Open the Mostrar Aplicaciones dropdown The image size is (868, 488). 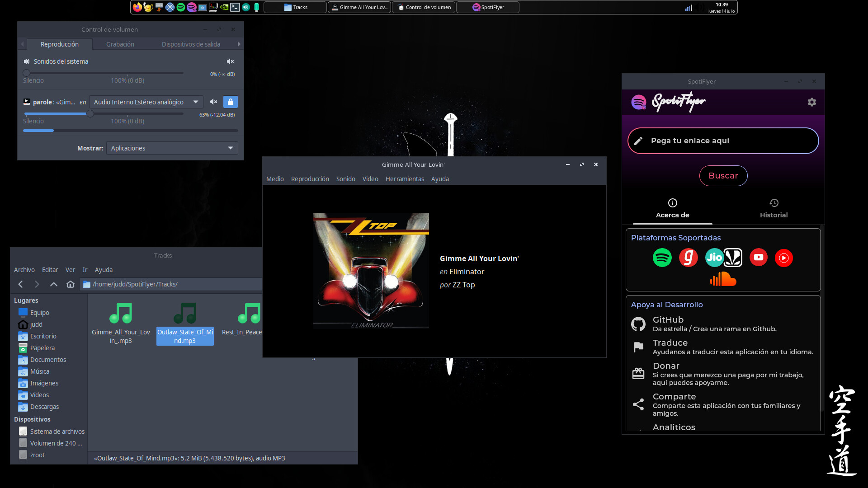(172, 148)
